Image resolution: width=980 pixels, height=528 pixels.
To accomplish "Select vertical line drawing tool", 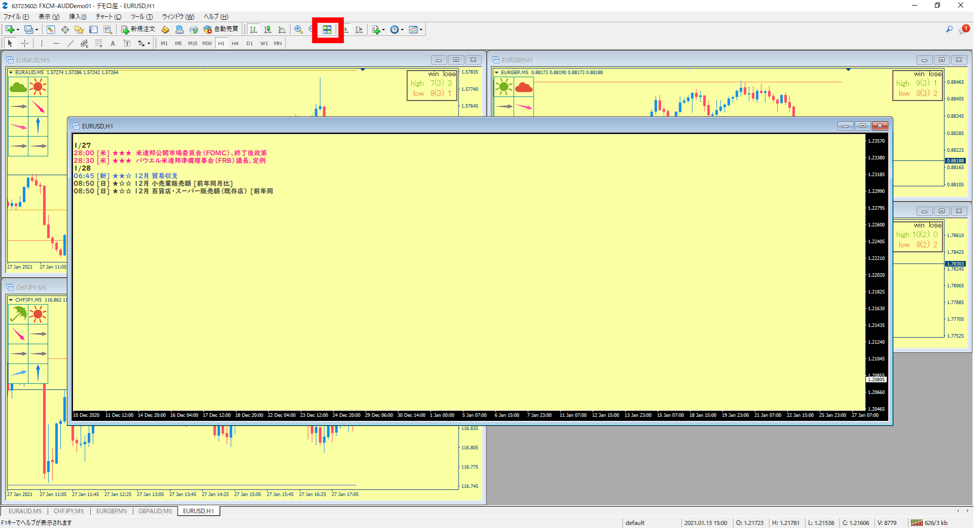I will [x=42, y=43].
